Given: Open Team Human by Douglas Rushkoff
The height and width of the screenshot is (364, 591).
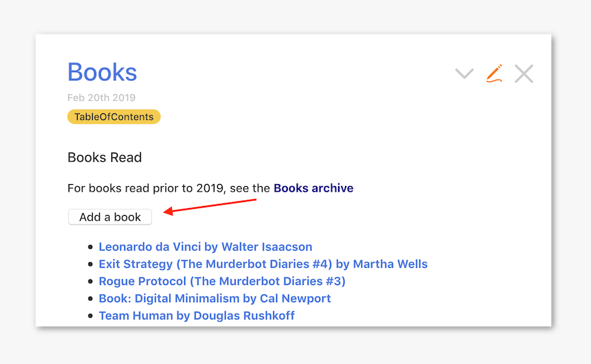Looking at the screenshot, I should coord(197,315).
